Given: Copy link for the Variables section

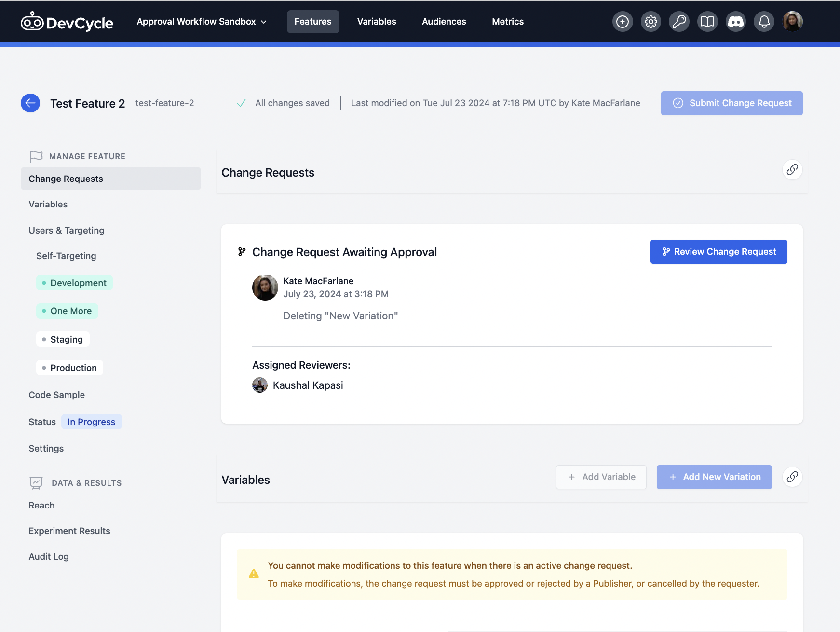Looking at the screenshot, I should tap(792, 477).
